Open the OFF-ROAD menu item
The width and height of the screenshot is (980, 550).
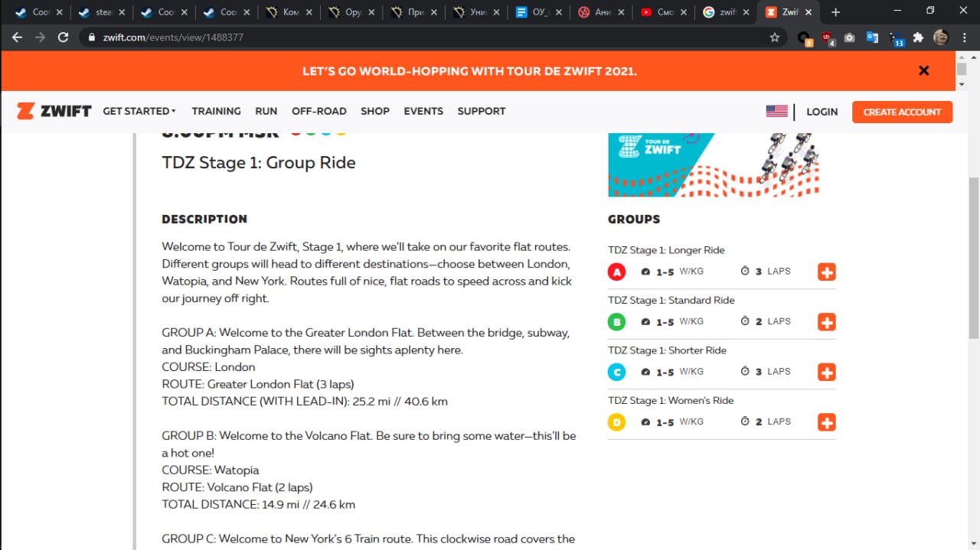point(319,111)
